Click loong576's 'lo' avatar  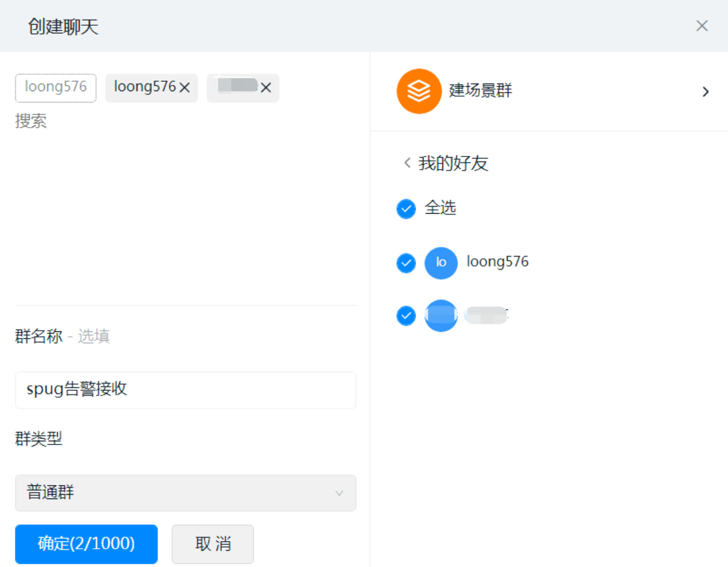point(440,263)
